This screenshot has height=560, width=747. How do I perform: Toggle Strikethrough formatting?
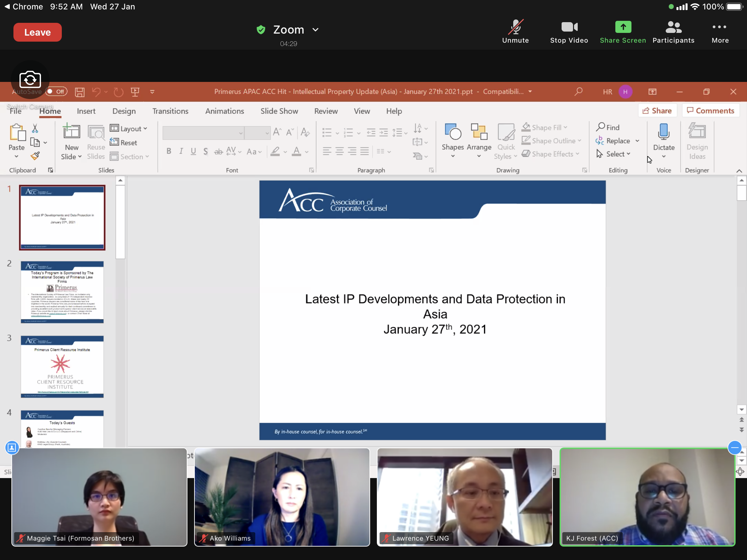coord(219,151)
